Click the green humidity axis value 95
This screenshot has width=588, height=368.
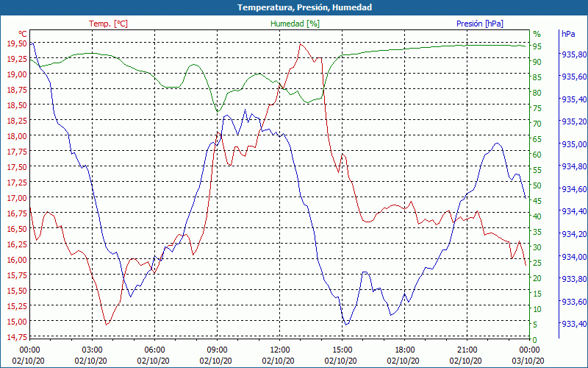(537, 46)
